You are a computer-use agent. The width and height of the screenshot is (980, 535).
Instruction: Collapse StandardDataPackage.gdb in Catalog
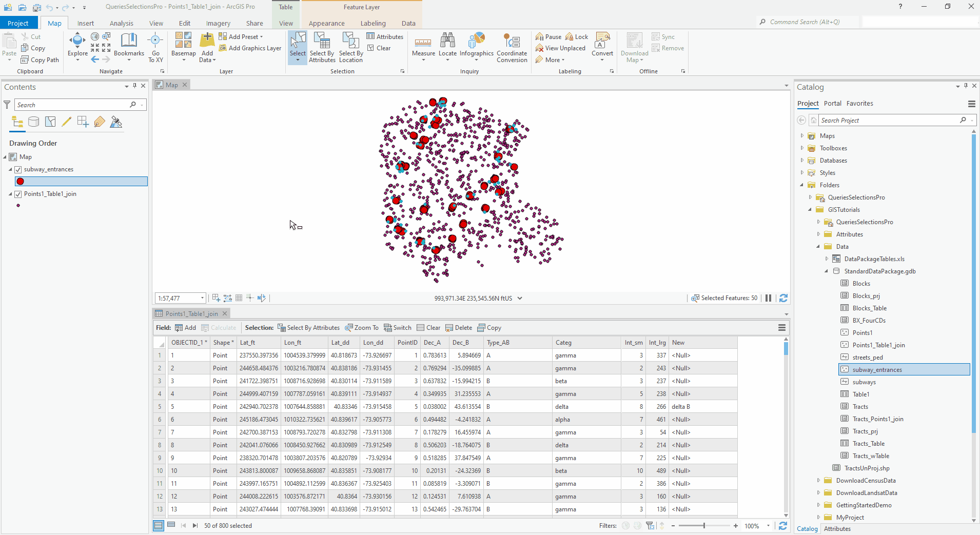point(826,271)
